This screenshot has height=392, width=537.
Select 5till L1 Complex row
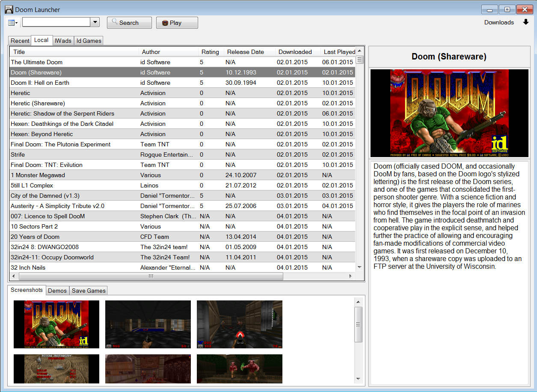(x=183, y=185)
